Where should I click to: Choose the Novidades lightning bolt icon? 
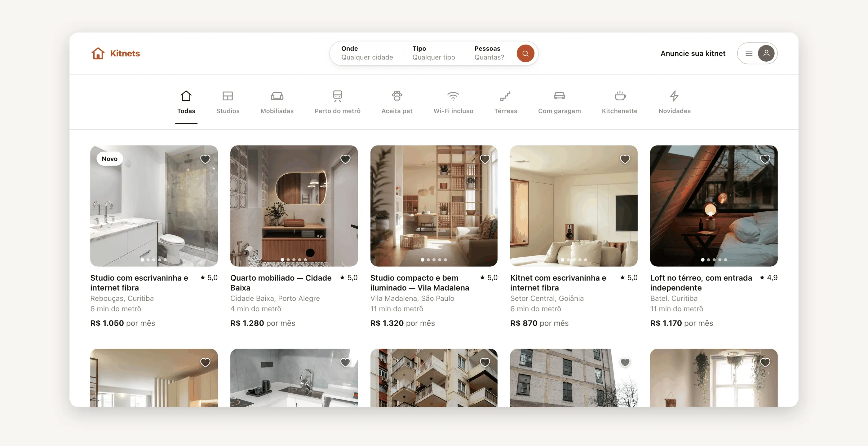click(x=674, y=96)
